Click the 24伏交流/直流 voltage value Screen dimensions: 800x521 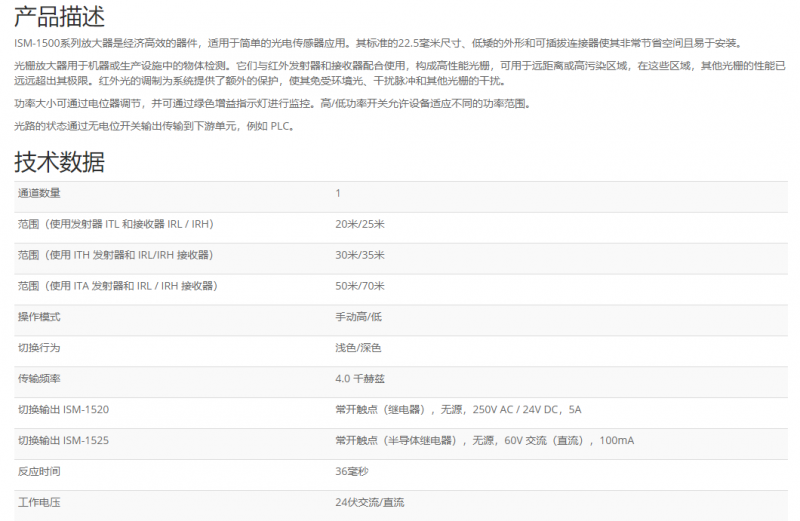[x=370, y=502]
